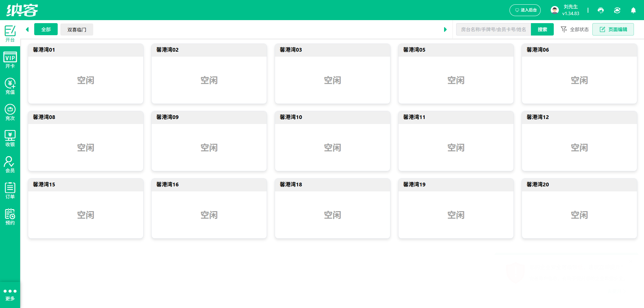Open room card 馨港湾16

tap(209, 208)
